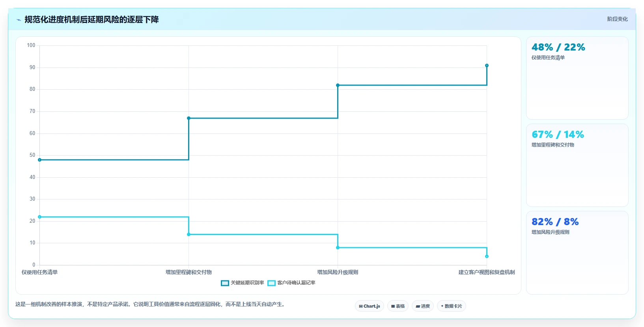
Task: Click the 4 data point on cyan line
Action: [487, 256]
